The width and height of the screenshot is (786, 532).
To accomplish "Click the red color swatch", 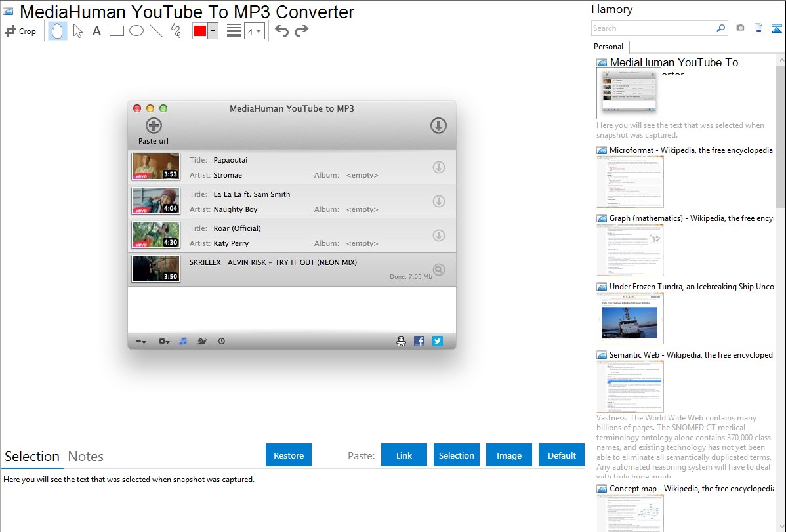I will (x=200, y=31).
